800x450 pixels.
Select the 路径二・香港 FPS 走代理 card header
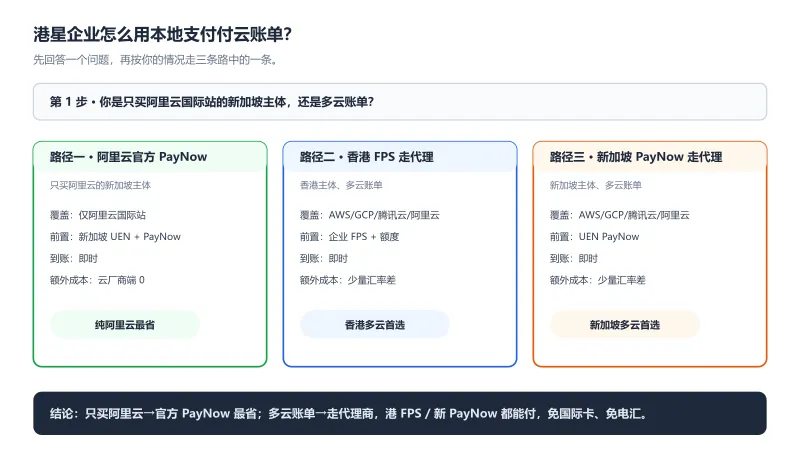coord(400,157)
